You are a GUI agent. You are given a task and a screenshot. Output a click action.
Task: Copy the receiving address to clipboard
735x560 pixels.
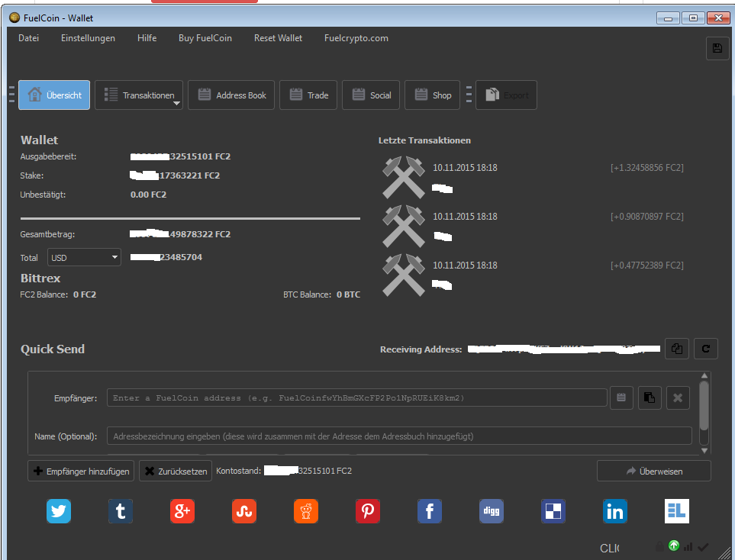click(677, 349)
